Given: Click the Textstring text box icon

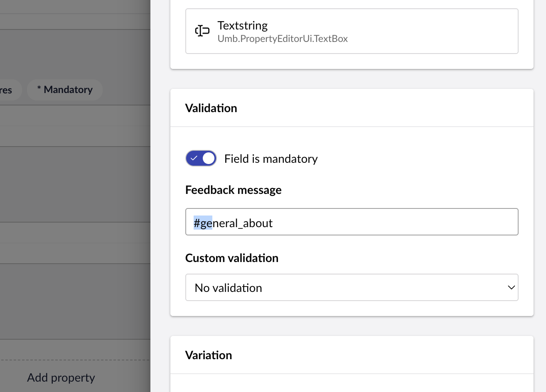Looking at the screenshot, I should (202, 31).
